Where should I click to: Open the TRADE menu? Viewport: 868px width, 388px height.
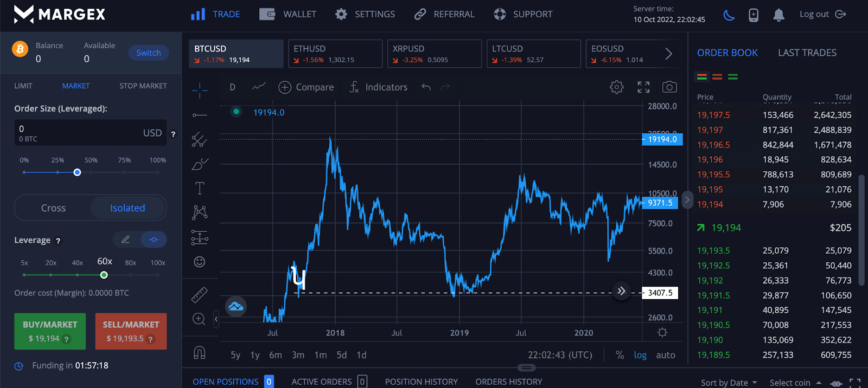point(215,14)
